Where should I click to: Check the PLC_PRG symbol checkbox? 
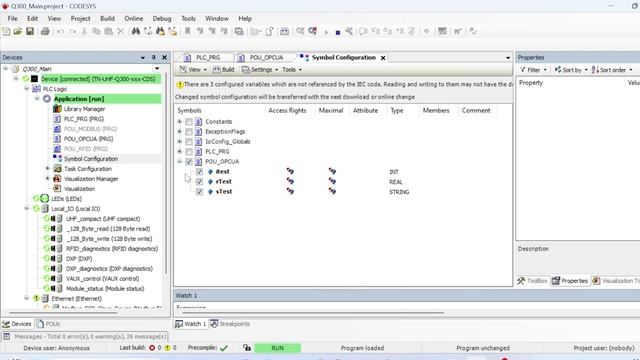(x=189, y=151)
